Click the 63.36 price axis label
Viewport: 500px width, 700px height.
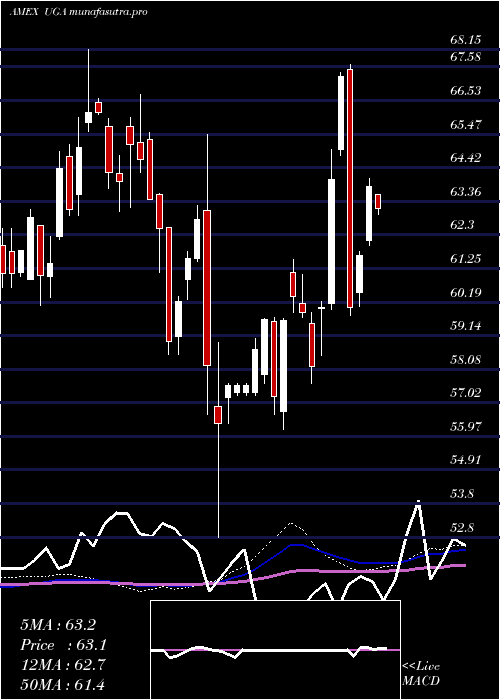tap(466, 192)
